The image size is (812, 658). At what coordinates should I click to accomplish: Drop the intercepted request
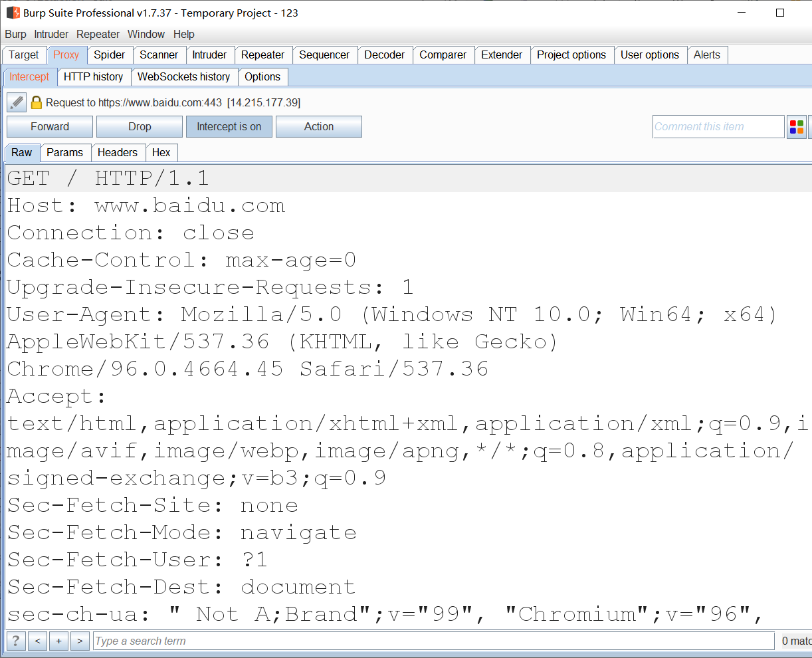[140, 126]
